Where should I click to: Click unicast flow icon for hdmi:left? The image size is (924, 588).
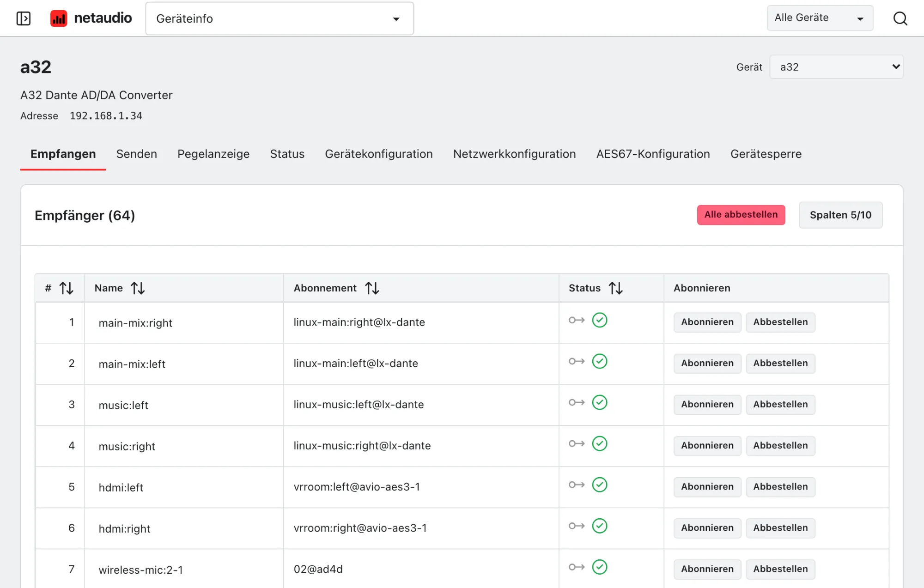click(x=577, y=485)
